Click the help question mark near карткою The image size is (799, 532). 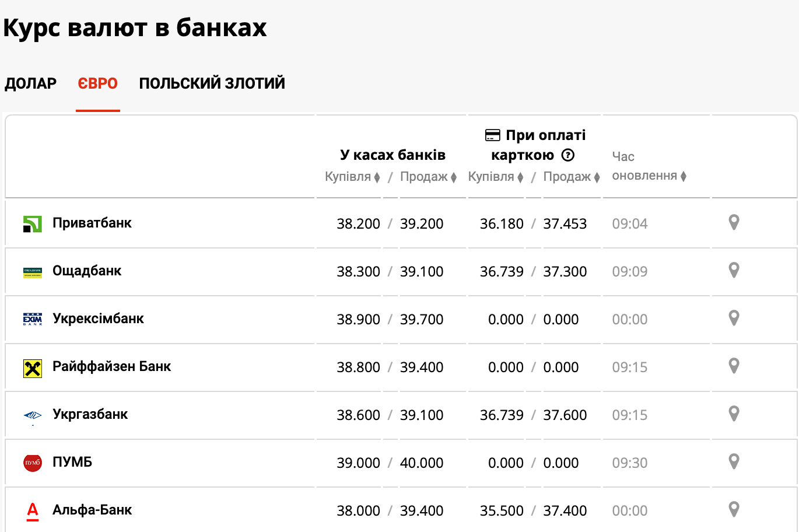click(x=567, y=155)
